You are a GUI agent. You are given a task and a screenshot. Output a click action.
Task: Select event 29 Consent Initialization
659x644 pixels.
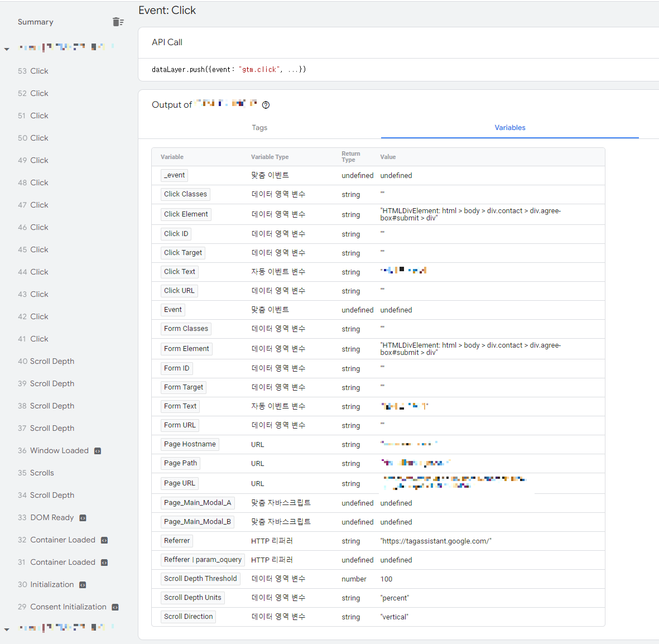62,607
